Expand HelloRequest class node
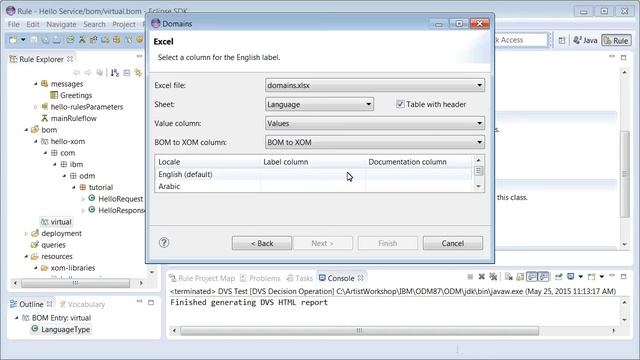 tap(83, 199)
